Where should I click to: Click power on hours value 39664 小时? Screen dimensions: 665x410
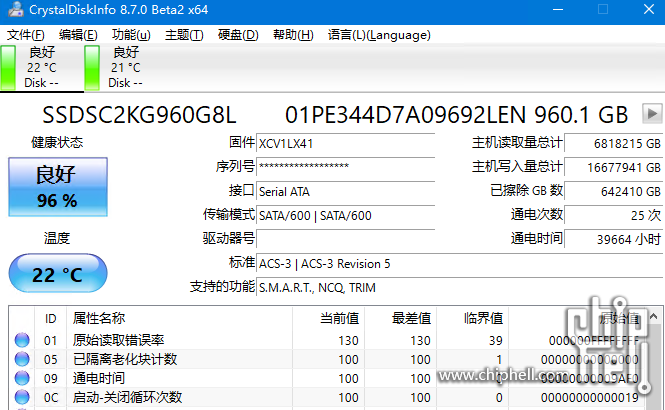(614, 239)
